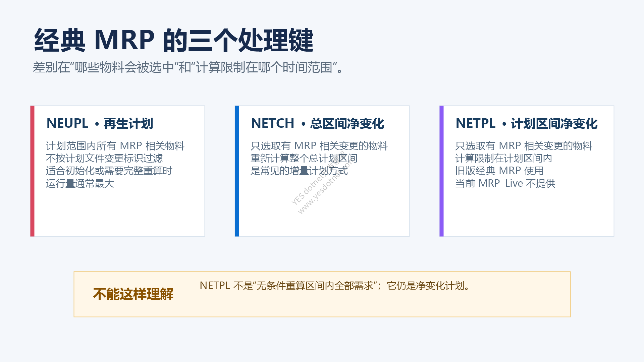Click the note "NETPL 不是“无条件重算区间内全部需求”"
Image resolution: width=644 pixels, height=362 pixels.
289,286
